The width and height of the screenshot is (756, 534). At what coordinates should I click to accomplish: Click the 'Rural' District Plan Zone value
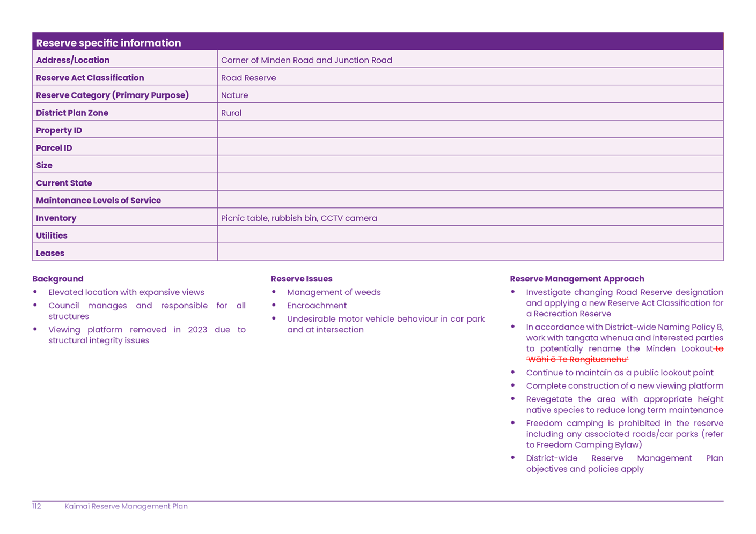pyautogui.click(x=231, y=113)
